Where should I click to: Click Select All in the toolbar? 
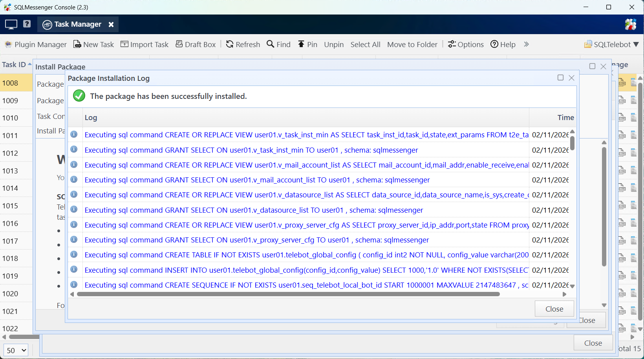pyautogui.click(x=365, y=44)
